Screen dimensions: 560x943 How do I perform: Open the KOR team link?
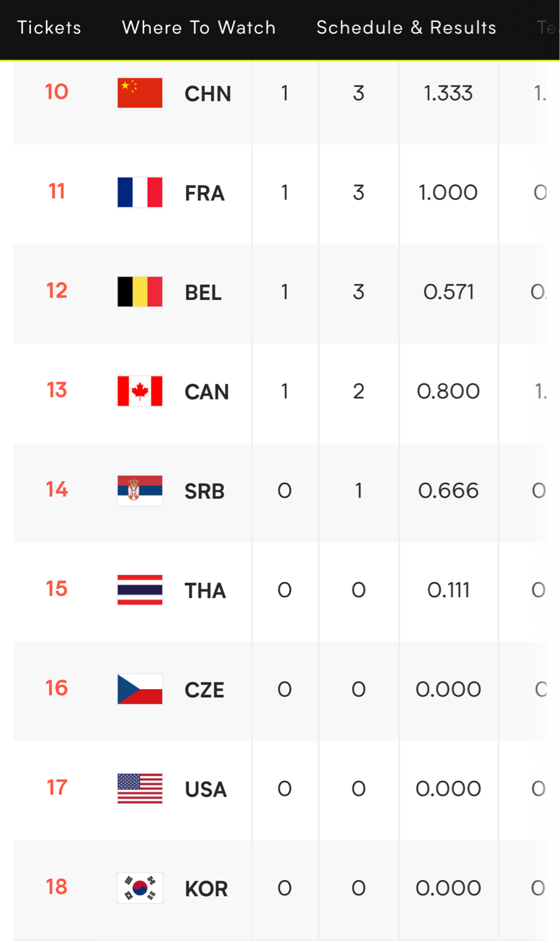click(x=206, y=888)
